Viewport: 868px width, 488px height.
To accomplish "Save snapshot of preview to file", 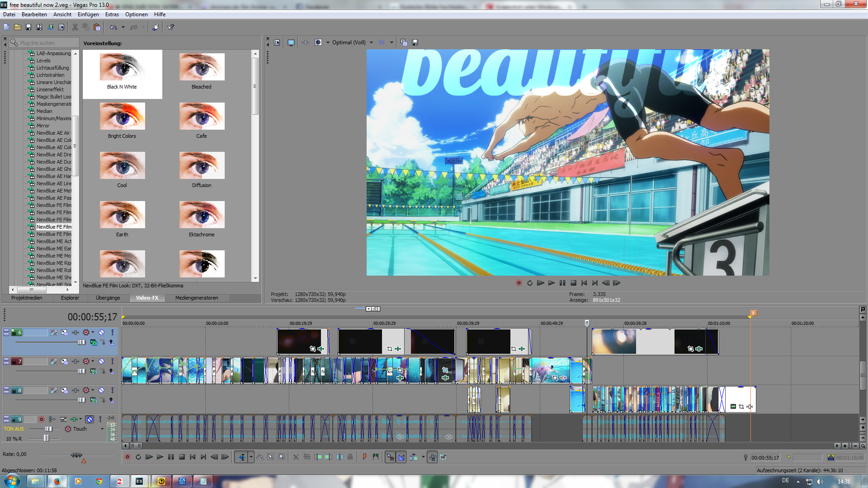I will [x=415, y=42].
